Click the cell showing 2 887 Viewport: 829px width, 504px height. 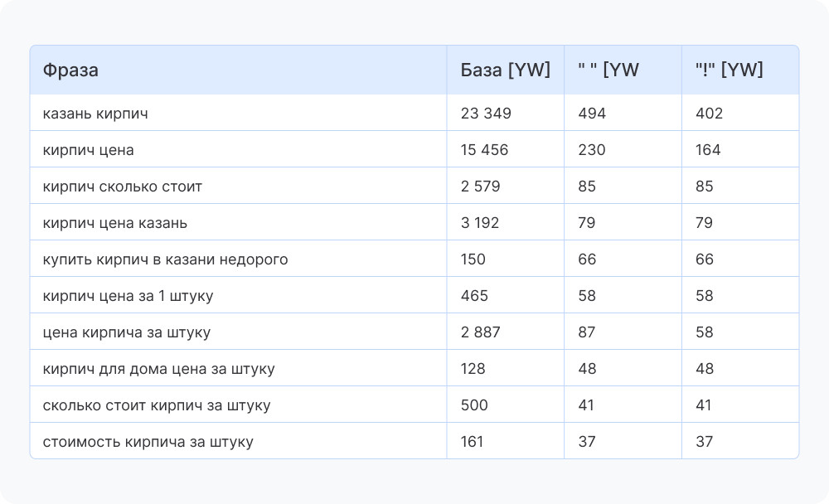pos(480,332)
